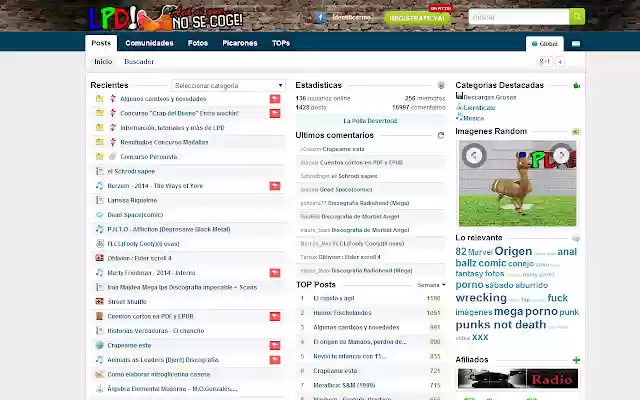Screen dimensions: 640x400
Task: Focus the site search input field
Action: click(519, 17)
